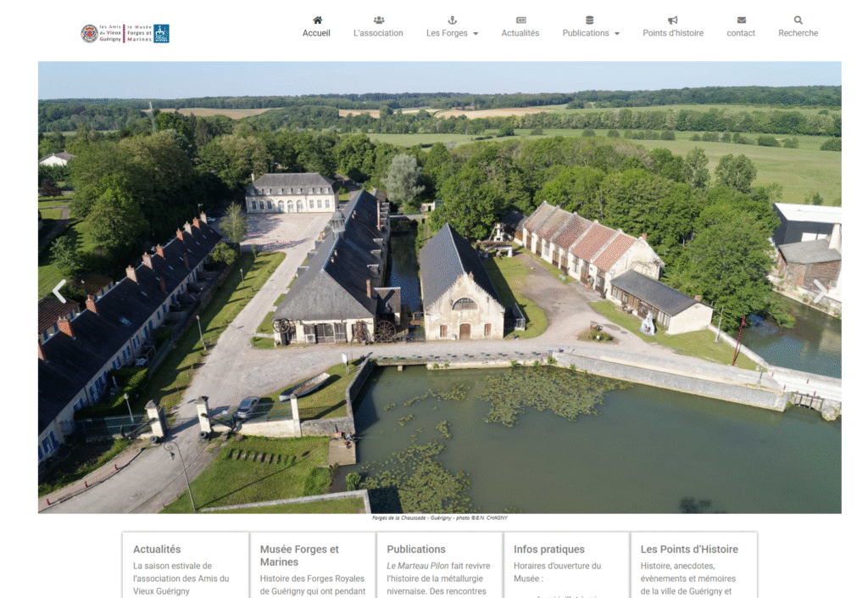Image resolution: width=868 pixels, height=598 pixels.
Task: Click the home icon above Accueil
Action: point(317,20)
